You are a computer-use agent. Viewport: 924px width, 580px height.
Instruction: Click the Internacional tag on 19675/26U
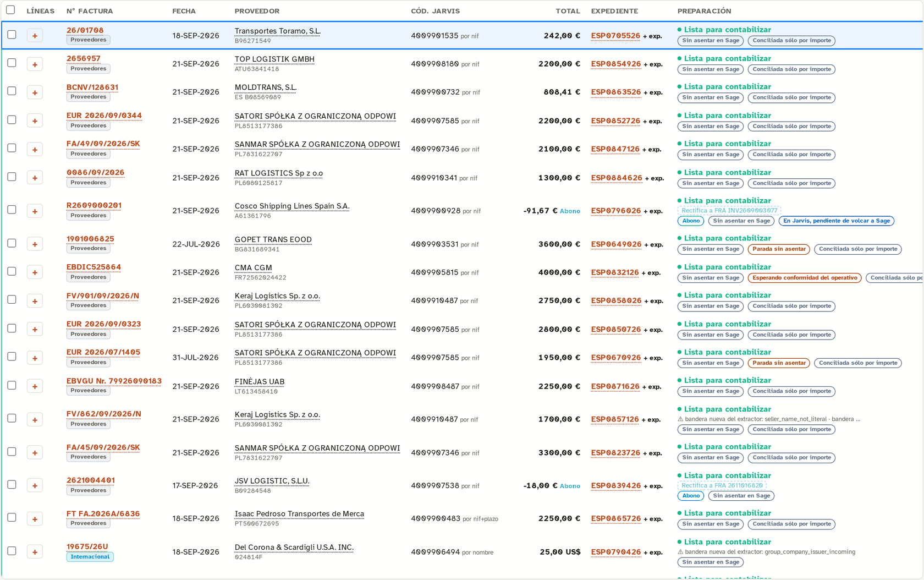90,557
